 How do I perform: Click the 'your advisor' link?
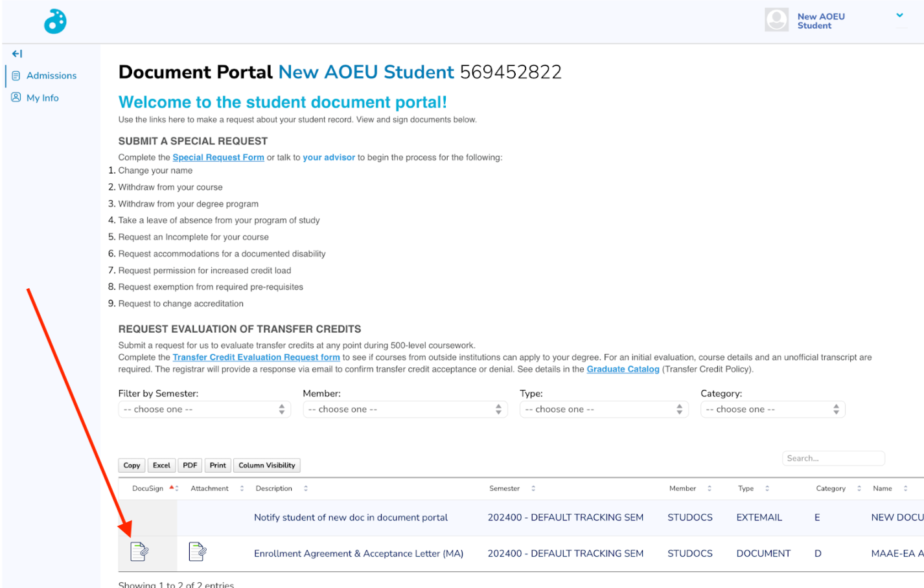pyautogui.click(x=329, y=157)
